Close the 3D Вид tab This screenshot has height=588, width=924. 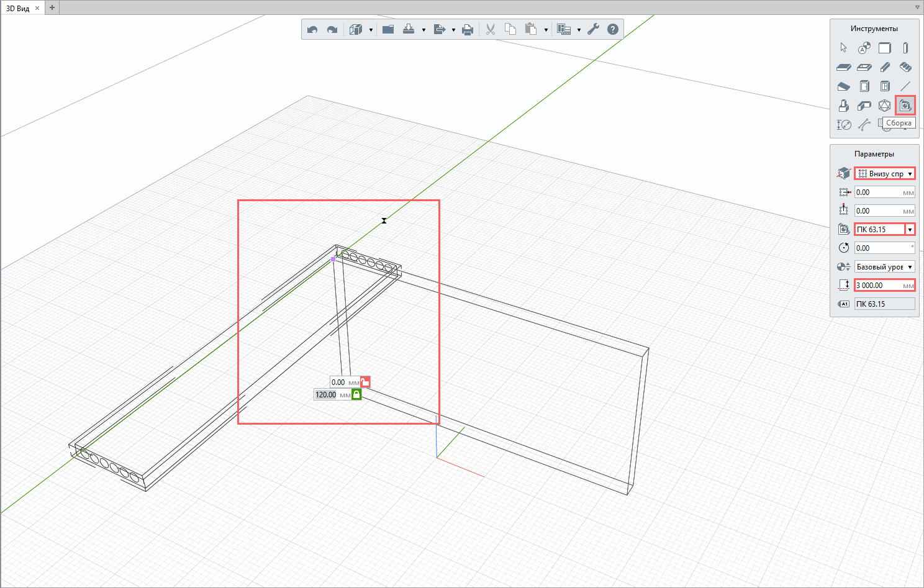tap(37, 8)
